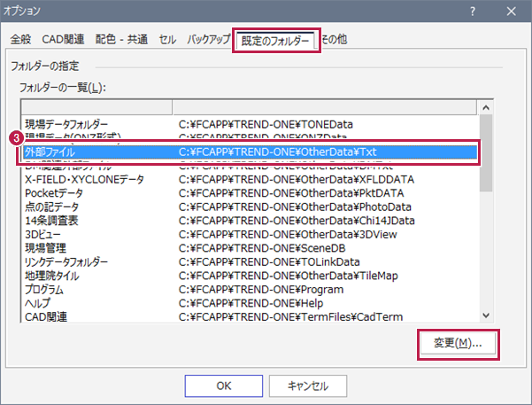The height and width of the screenshot is (405, 532).
Task: Open the バックアップ tab
Action: click(x=207, y=41)
